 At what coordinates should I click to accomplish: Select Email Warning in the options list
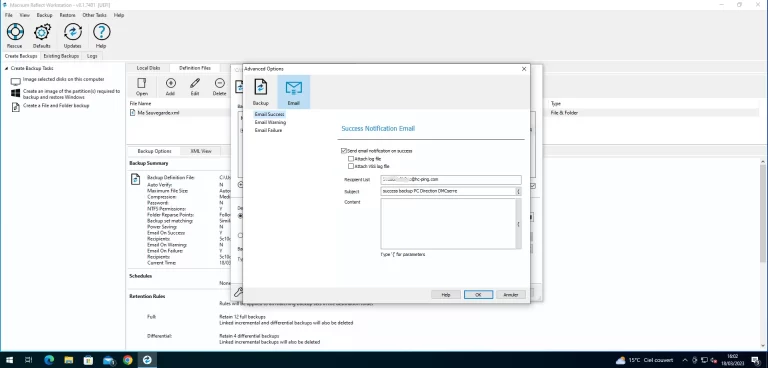[270, 123]
